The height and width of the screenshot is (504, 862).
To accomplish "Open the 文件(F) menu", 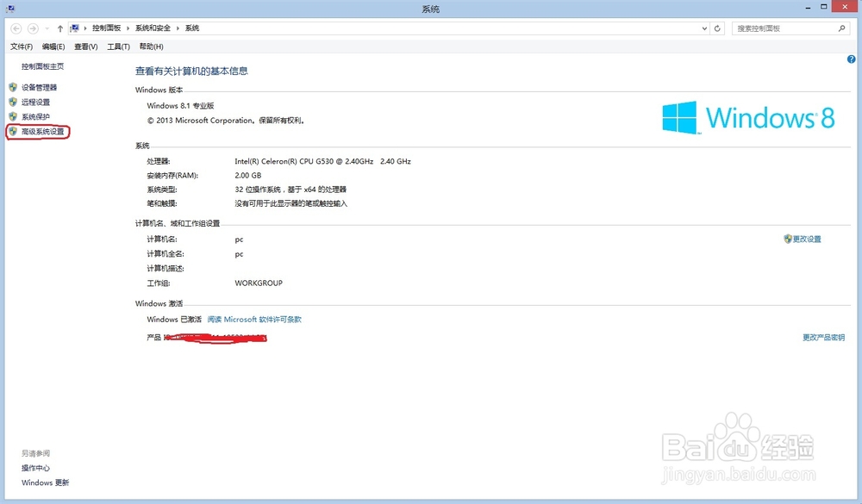I will 22,47.
